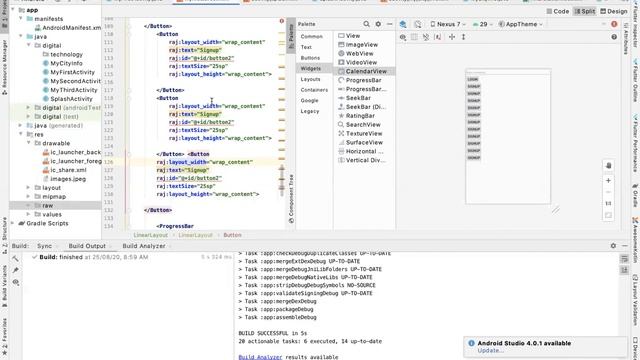Open the Favorites side tab
Screen dimensions: 640x360
pyautogui.click(x=4, y=337)
